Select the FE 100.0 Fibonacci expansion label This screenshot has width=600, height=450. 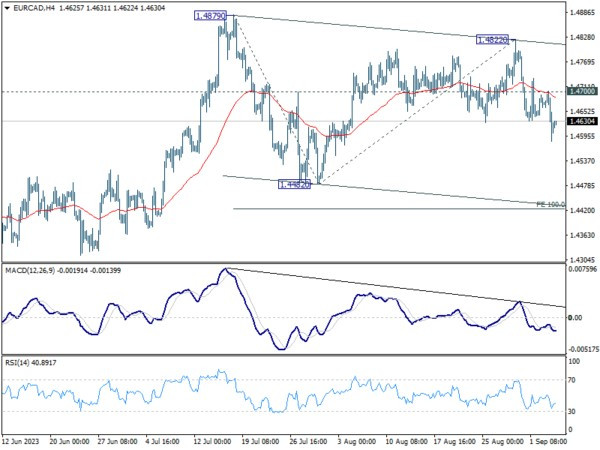point(551,204)
